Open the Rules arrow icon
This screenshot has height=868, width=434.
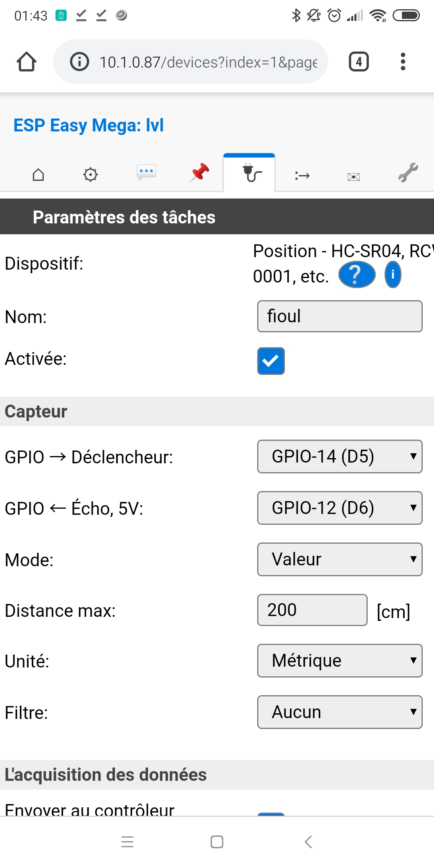[301, 176]
